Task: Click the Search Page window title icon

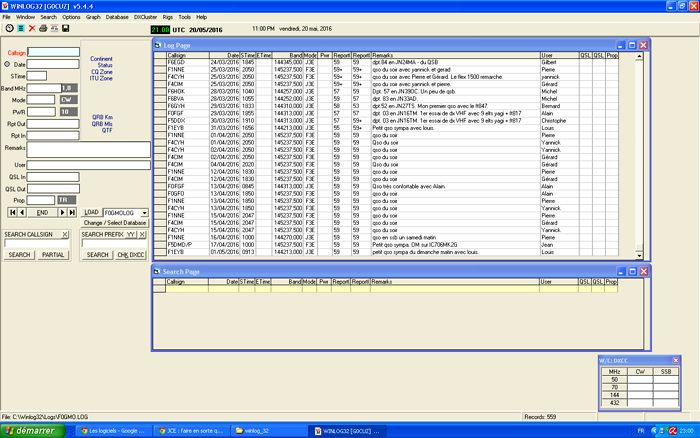Action: point(157,271)
